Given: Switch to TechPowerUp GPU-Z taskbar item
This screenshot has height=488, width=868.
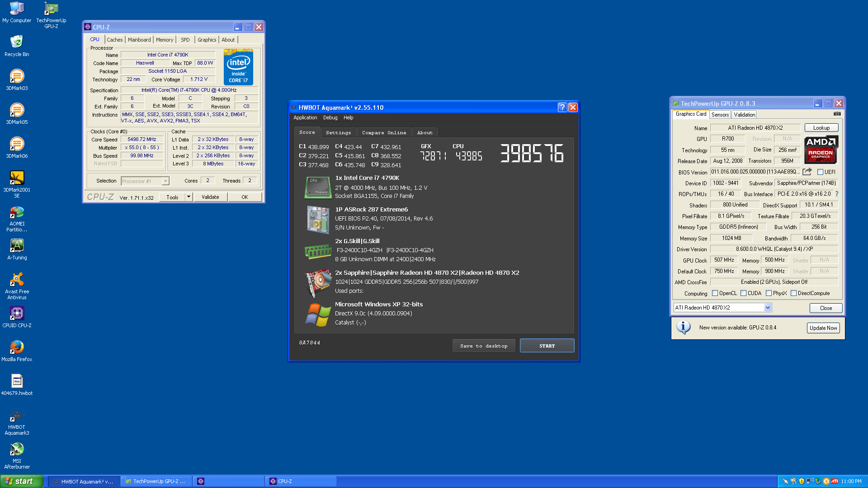Looking at the screenshot, I should (156, 482).
